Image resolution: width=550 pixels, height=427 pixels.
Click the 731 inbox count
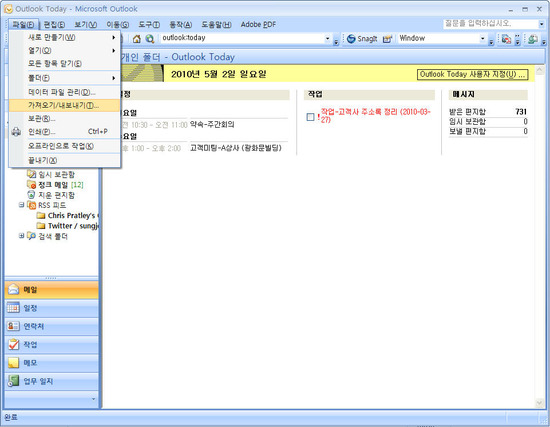[x=521, y=112]
